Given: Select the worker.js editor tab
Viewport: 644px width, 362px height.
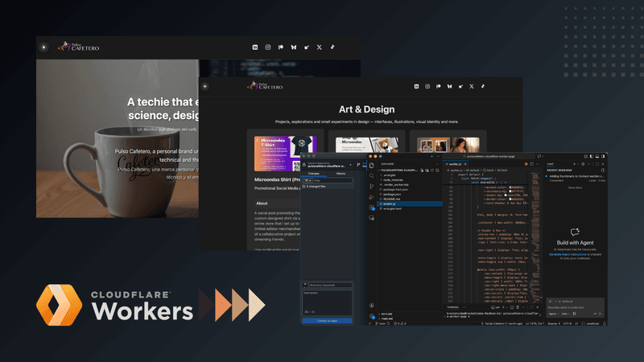Looking at the screenshot, I should (x=456, y=164).
